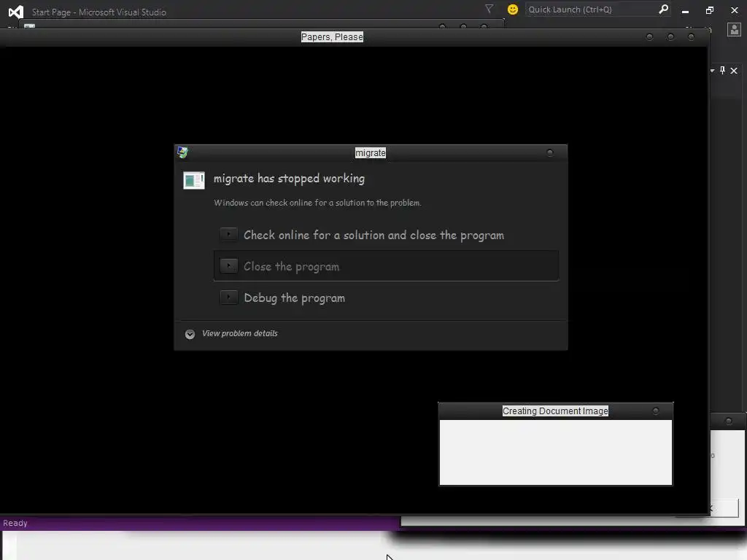Click the Windows can check online message

[317, 203]
